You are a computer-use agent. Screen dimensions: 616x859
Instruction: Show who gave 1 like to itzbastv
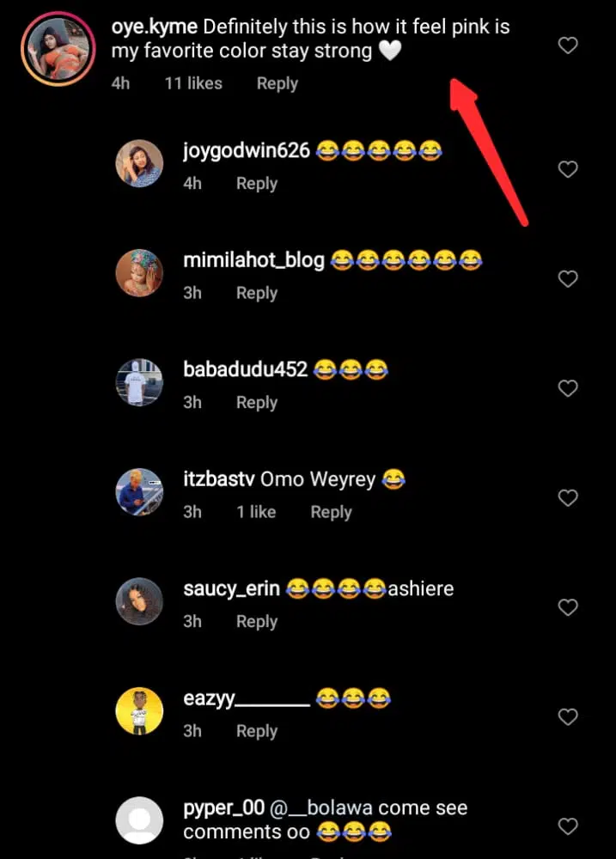(256, 512)
